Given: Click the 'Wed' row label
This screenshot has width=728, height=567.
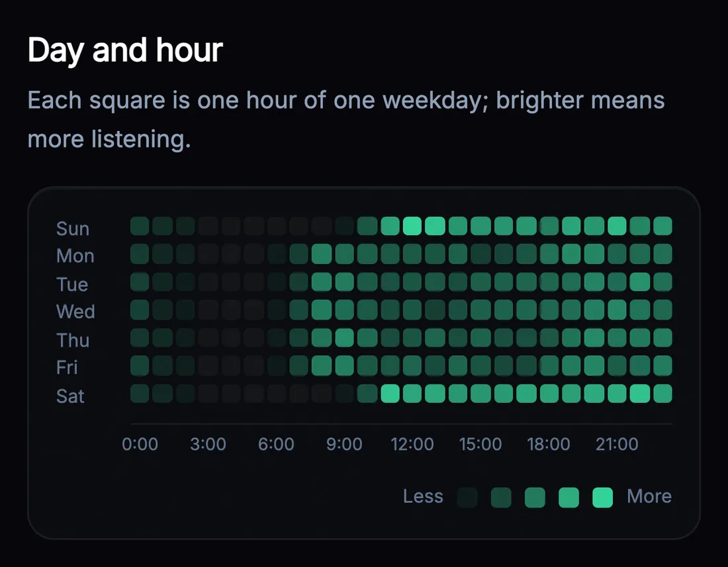Looking at the screenshot, I should (x=75, y=312).
